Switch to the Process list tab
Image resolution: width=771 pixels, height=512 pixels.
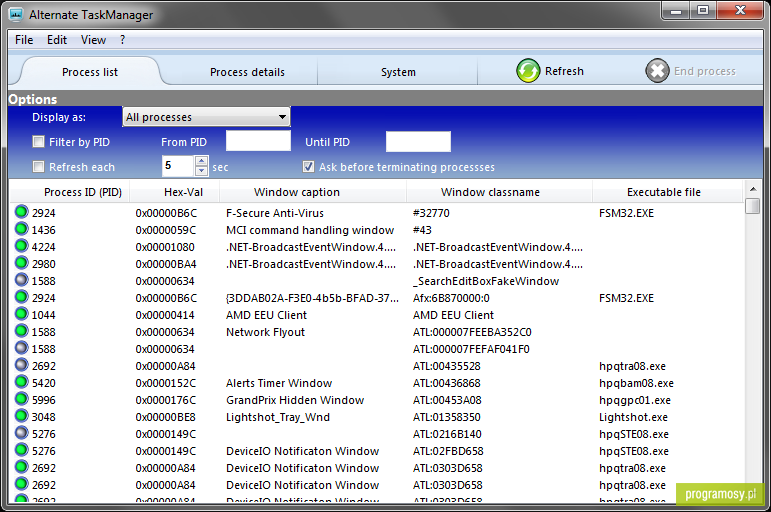click(x=90, y=72)
